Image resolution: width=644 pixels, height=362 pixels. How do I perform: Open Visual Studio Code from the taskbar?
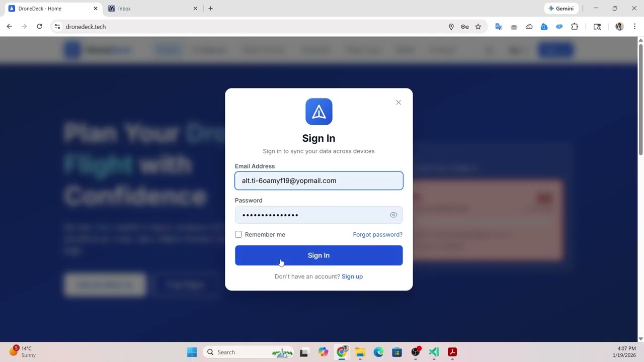[434, 352]
